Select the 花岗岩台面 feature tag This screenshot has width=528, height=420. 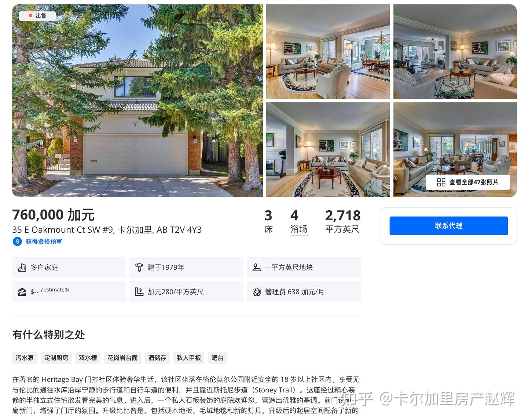tap(122, 358)
